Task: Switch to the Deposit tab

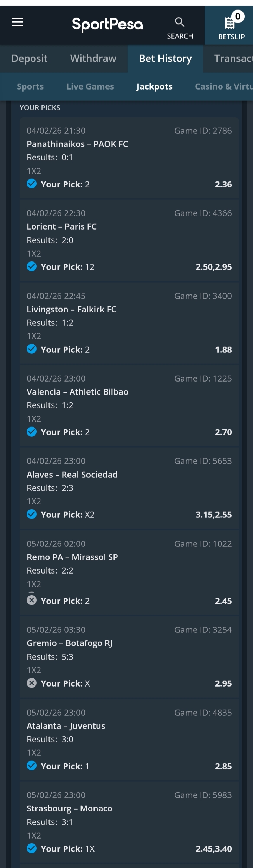Action: click(30, 59)
